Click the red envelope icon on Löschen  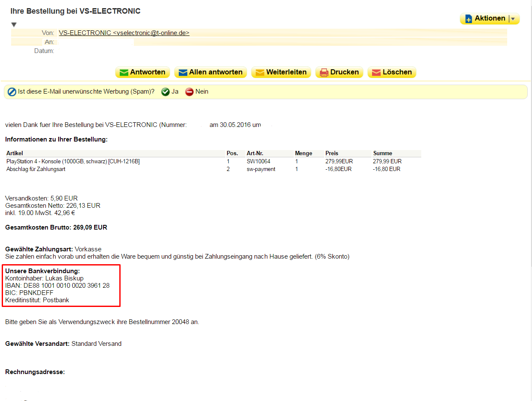point(376,73)
